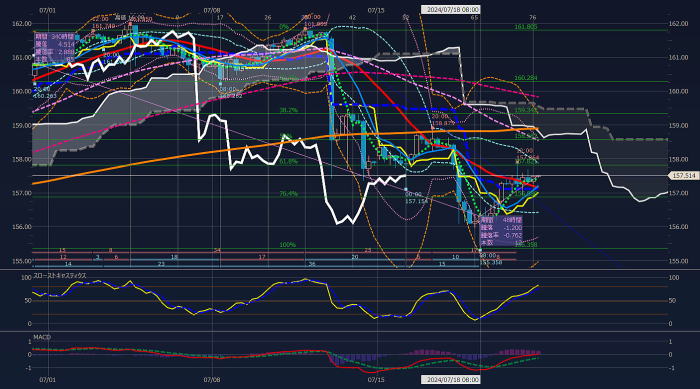
Task: Click the 07/01 date on the bottom axis
Action: point(48,380)
